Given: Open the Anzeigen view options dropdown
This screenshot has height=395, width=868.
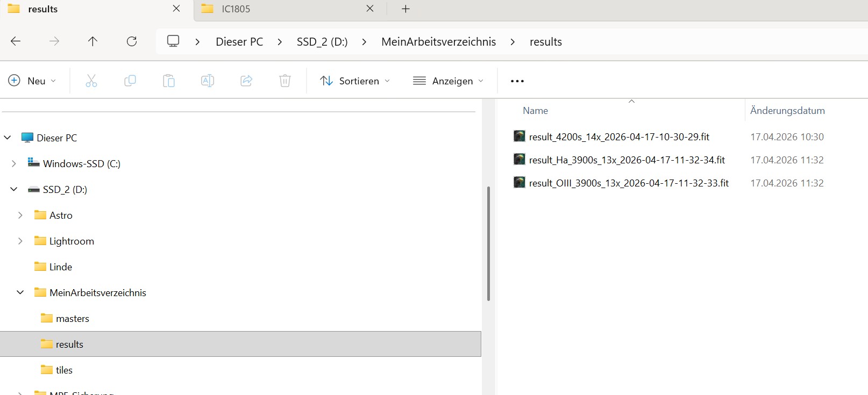Looking at the screenshot, I should point(448,81).
